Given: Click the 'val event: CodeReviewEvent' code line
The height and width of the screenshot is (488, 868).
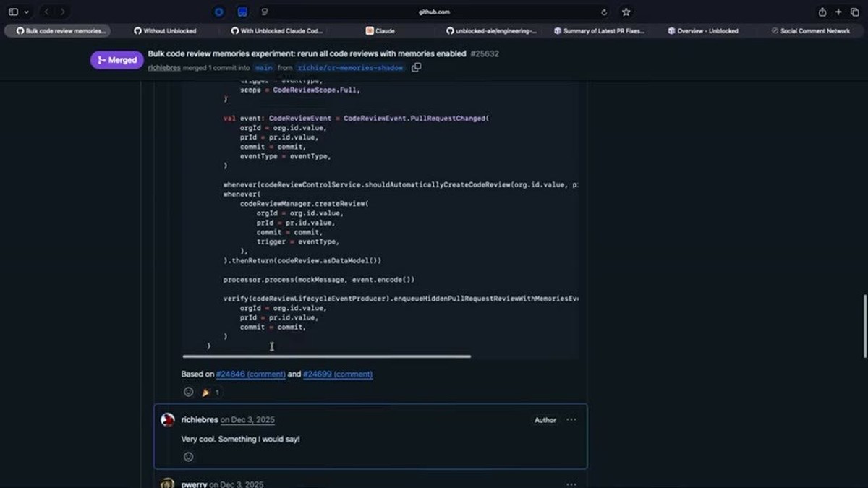Looking at the screenshot, I should [356, 118].
